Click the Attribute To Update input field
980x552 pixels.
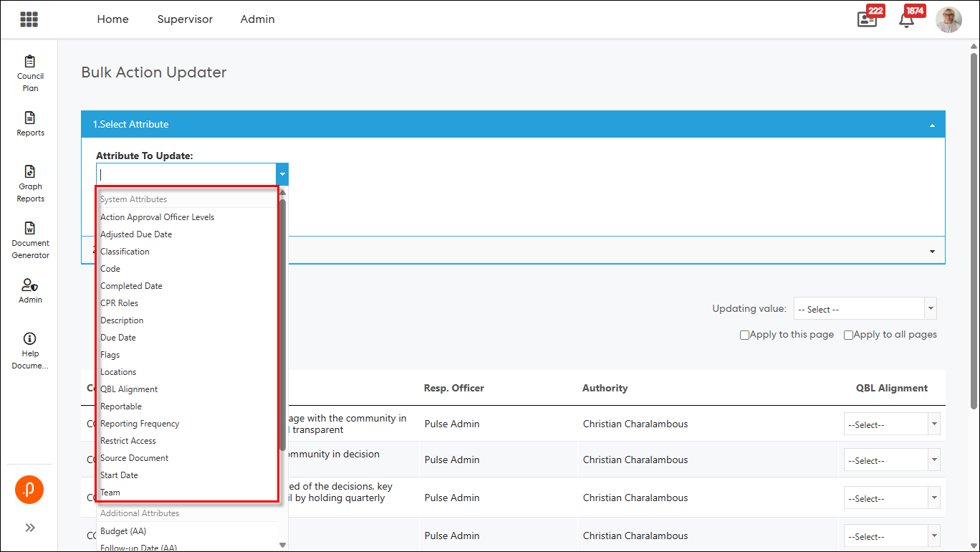(186, 174)
